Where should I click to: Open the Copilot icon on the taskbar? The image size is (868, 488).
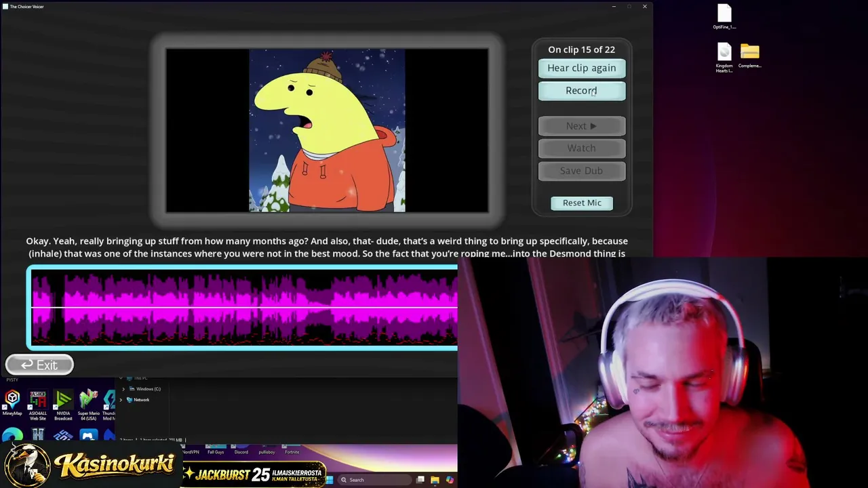(450, 480)
